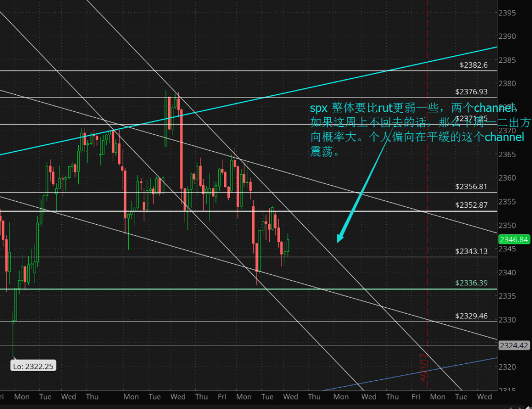Click the 2350 value on price axis
This screenshot has width=532, height=409.
click(x=507, y=225)
